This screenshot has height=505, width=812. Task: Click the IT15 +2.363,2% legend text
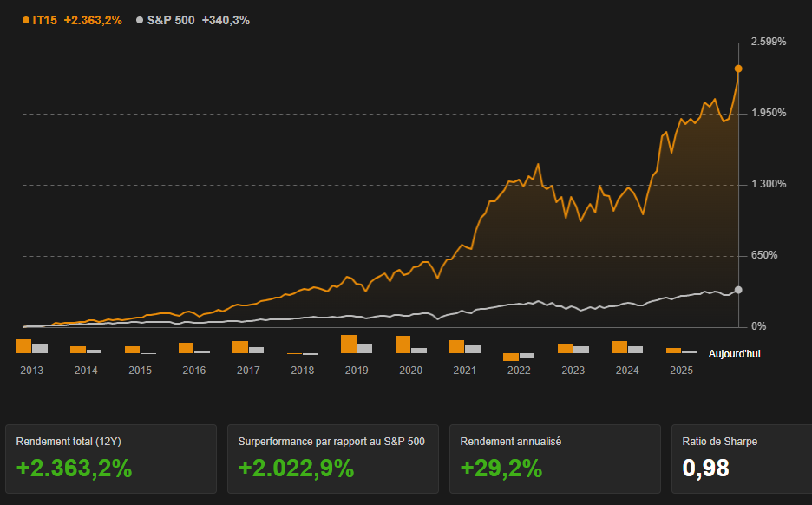point(77,20)
